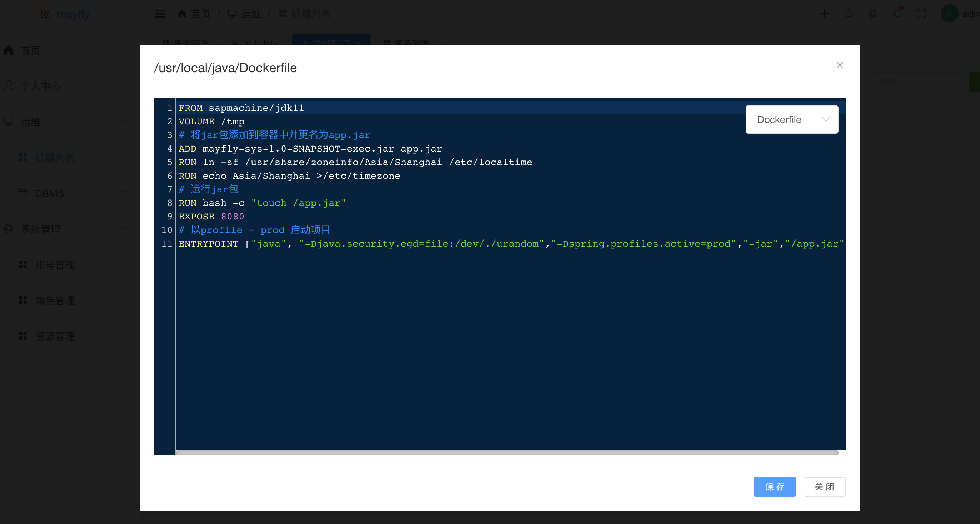This screenshot has width=980, height=524.
Task: Click the admin user avatar
Action: point(950,14)
